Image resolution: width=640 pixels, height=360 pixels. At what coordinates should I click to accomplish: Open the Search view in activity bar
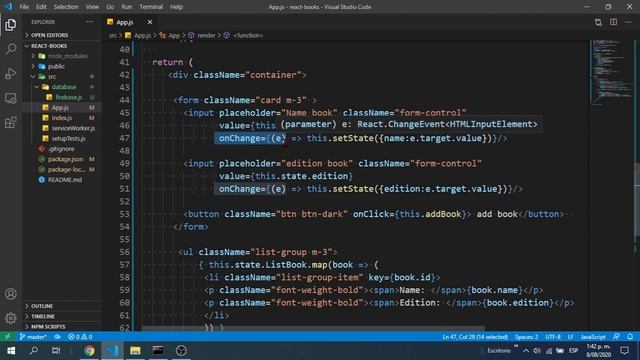11,49
